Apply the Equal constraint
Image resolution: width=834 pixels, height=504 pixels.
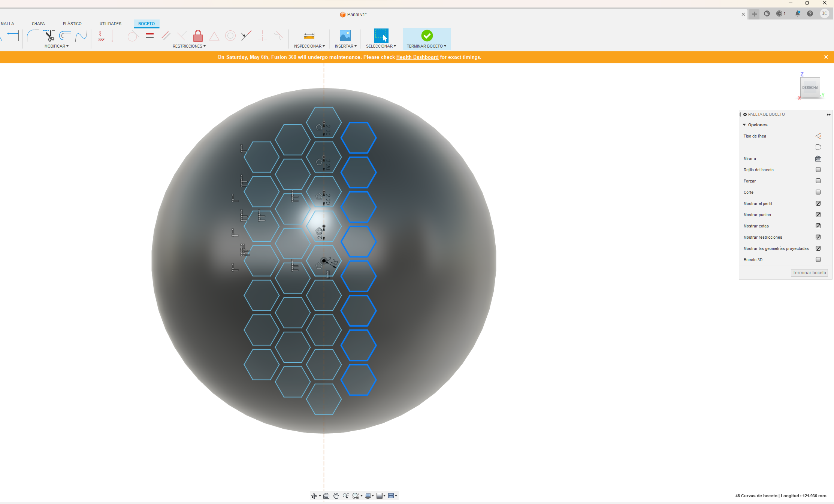[x=150, y=36]
